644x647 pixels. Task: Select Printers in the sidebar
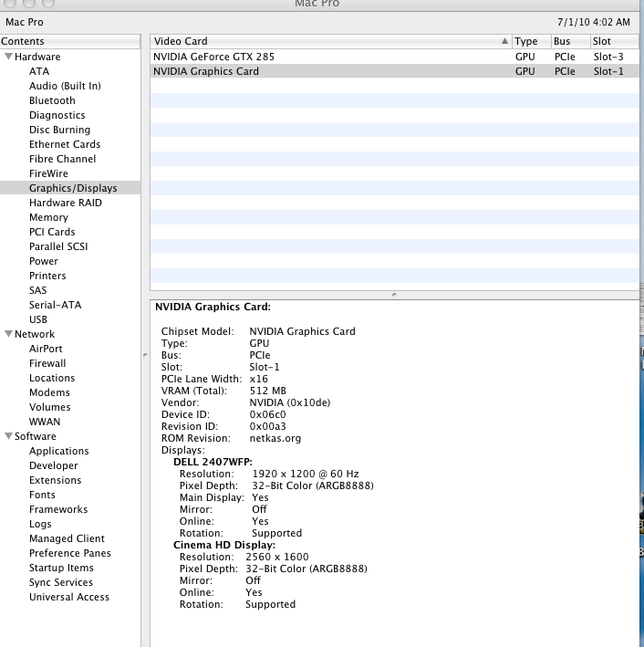tap(47, 276)
